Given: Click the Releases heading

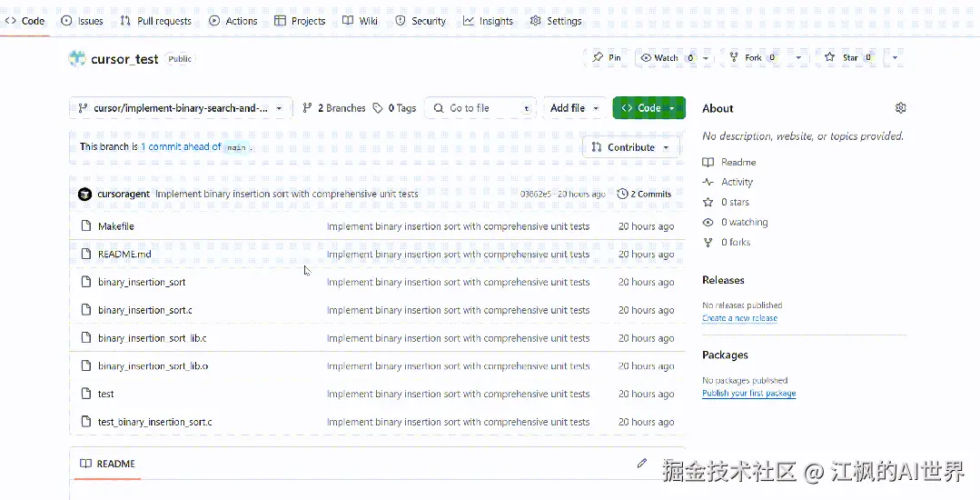Looking at the screenshot, I should coord(723,280).
